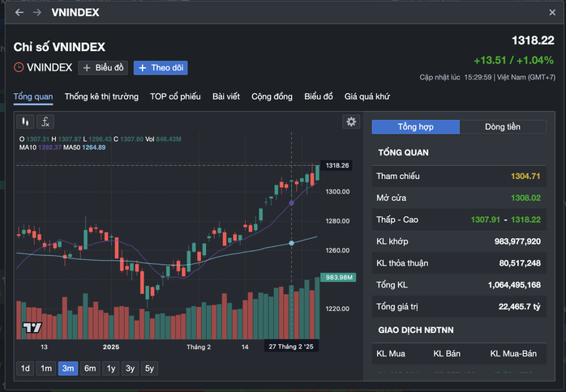
Task: Open the Cộng đồng tab
Action: pyautogui.click(x=272, y=96)
